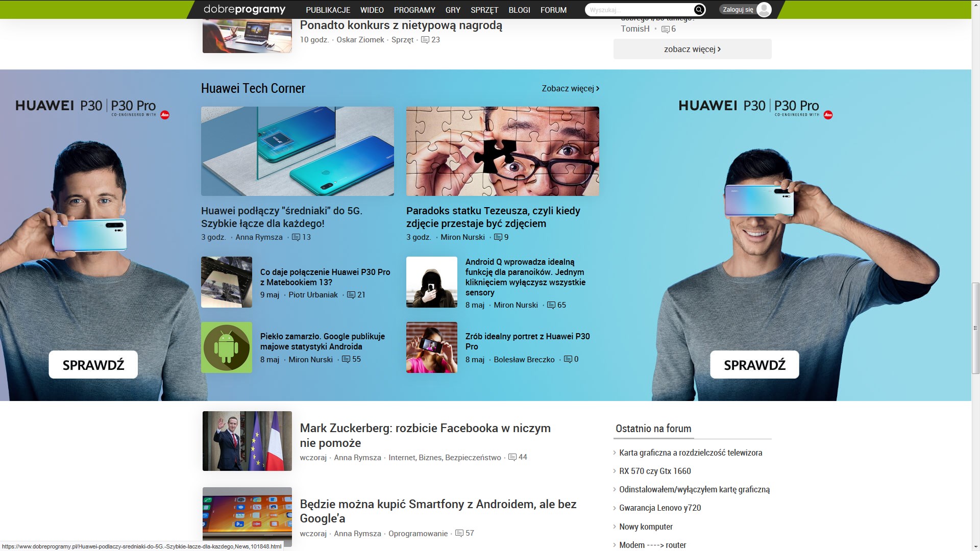
Task: Click the TomisH username
Action: point(635,29)
